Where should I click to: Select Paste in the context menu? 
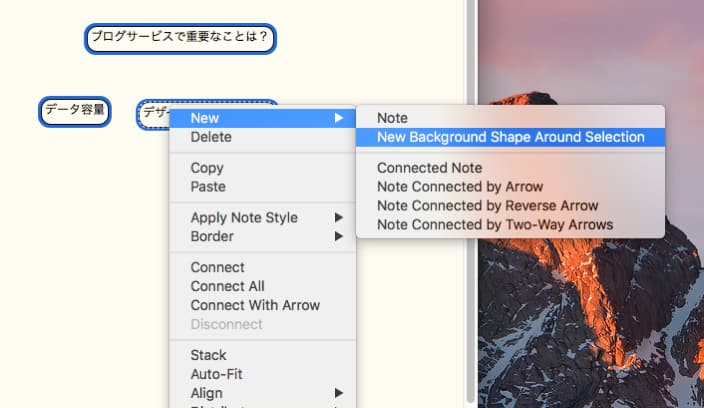262,187
